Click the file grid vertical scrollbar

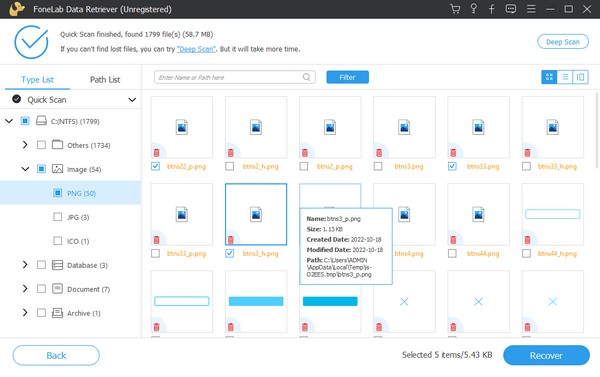(x=597, y=130)
